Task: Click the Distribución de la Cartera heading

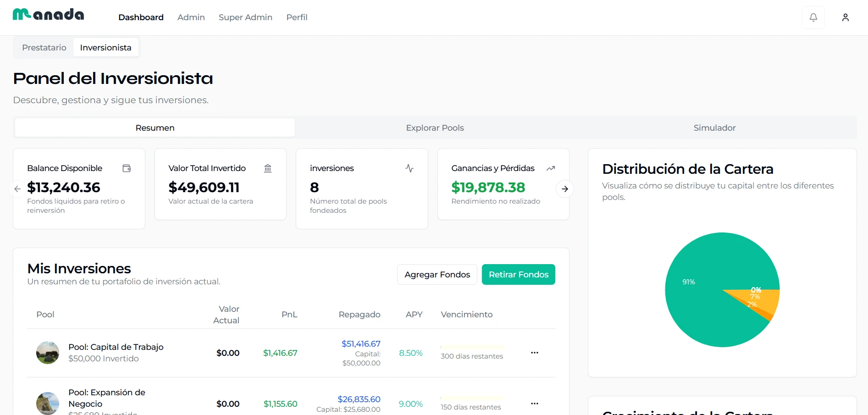Action: pos(688,169)
